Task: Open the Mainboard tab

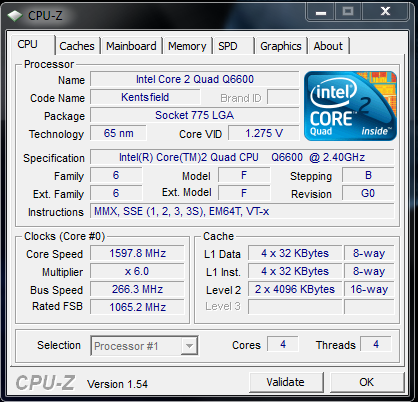Action: [131, 46]
